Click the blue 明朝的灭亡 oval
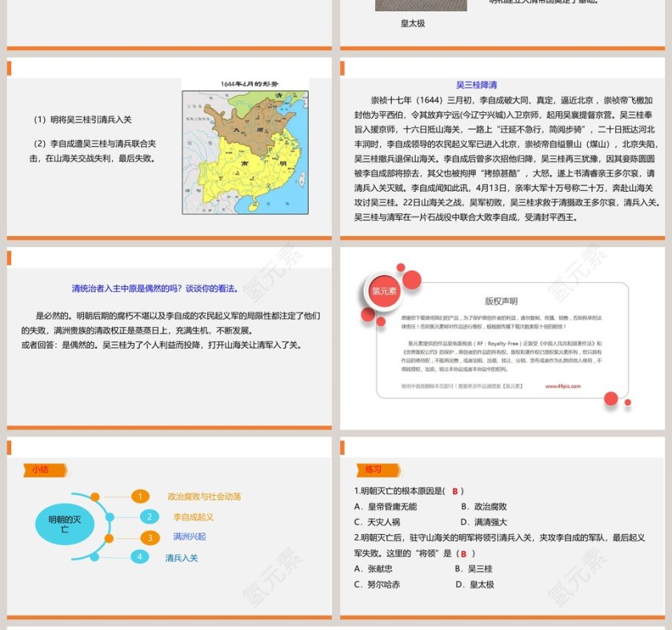 coord(66,524)
